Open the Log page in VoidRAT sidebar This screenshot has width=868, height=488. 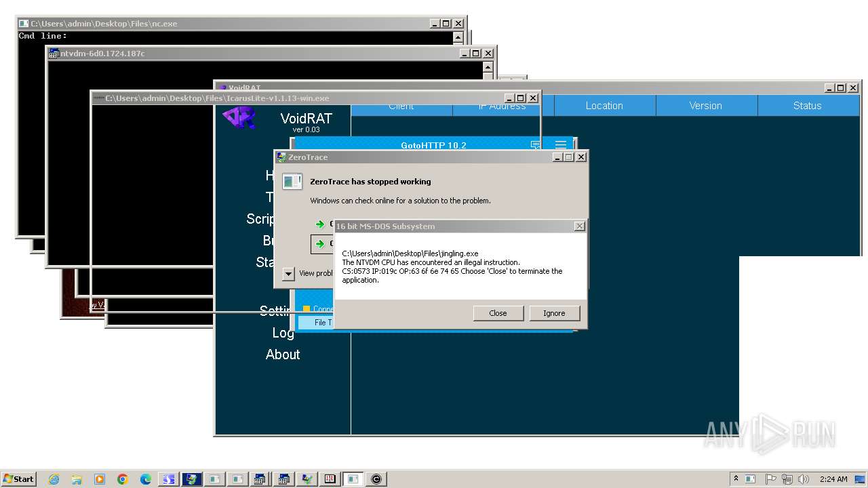(x=283, y=333)
